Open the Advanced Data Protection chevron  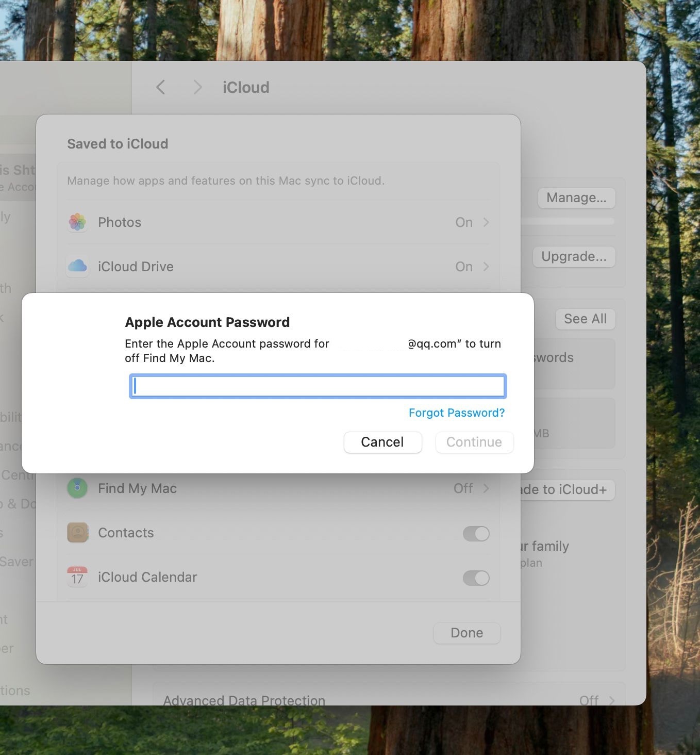point(612,700)
